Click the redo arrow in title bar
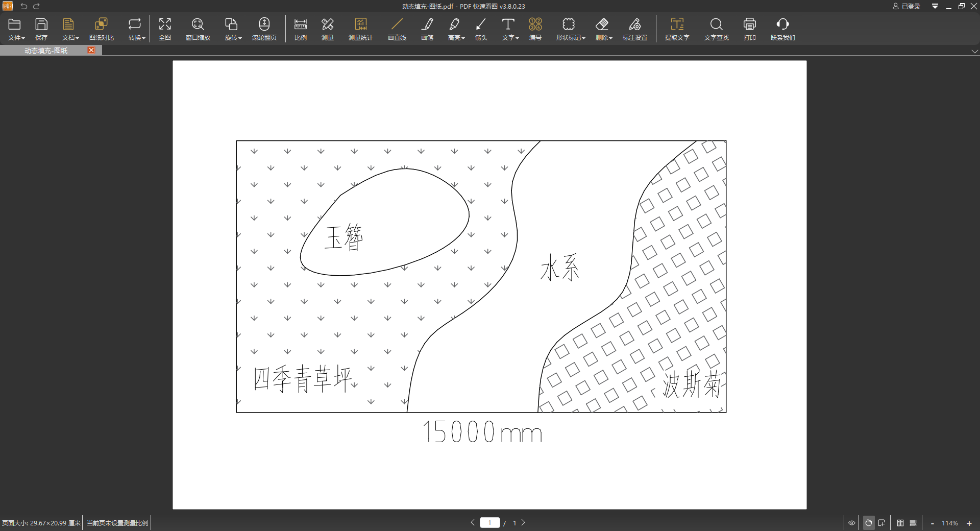The image size is (980, 531). (x=37, y=6)
